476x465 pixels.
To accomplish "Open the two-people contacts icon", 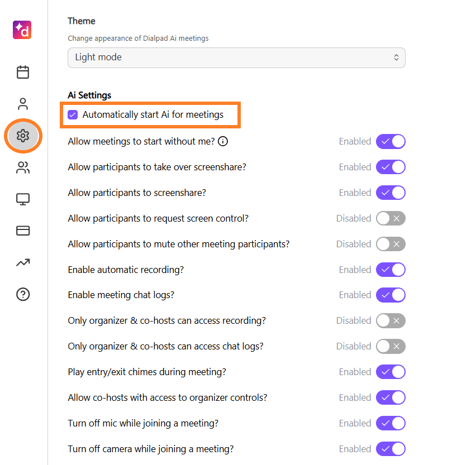I will [x=23, y=167].
